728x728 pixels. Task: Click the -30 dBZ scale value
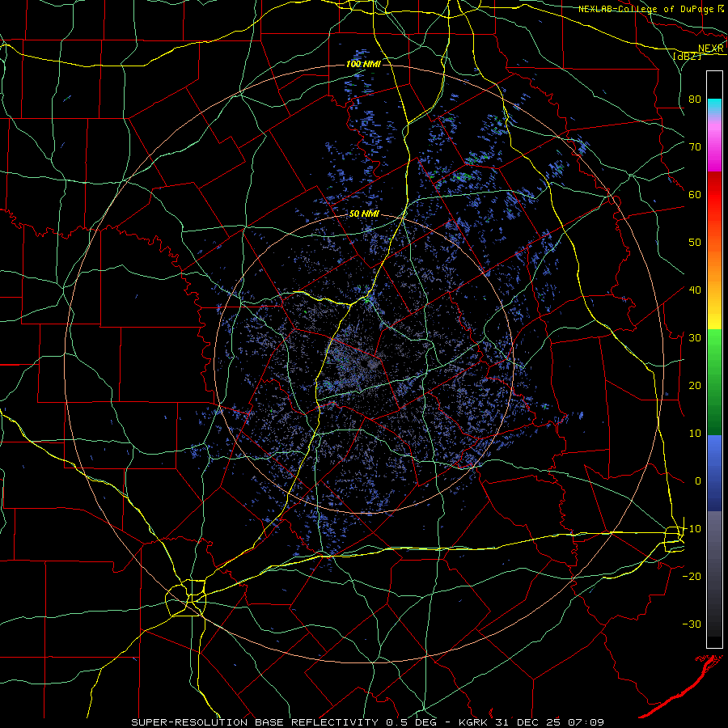click(692, 624)
